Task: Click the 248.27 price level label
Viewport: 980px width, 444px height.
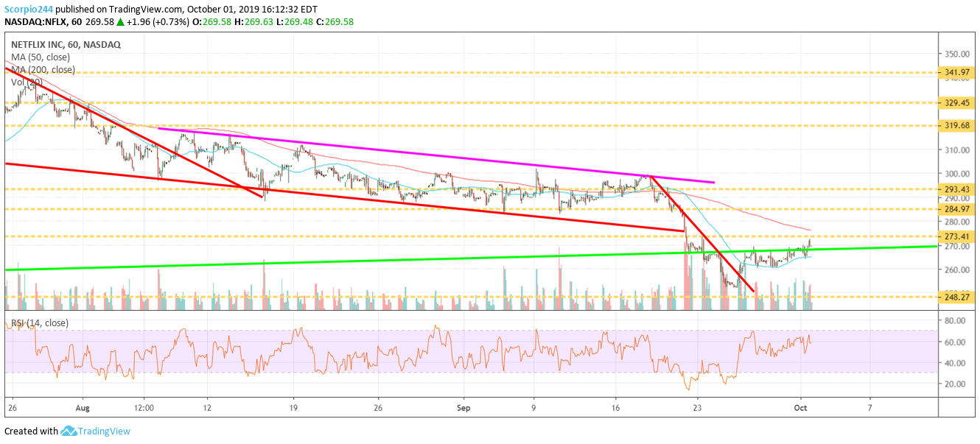Action: tap(957, 297)
